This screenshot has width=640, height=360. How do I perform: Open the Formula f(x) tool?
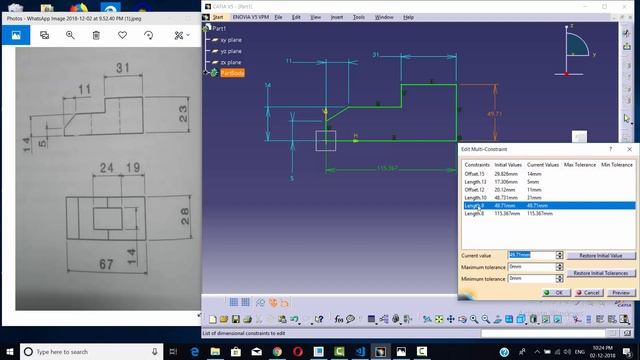(x=338, y=319)
